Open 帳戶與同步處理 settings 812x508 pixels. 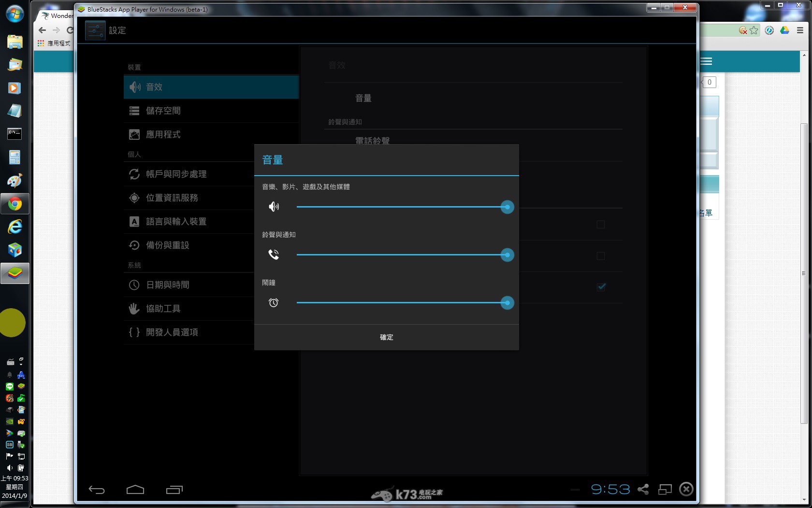(x=189, y=174)
